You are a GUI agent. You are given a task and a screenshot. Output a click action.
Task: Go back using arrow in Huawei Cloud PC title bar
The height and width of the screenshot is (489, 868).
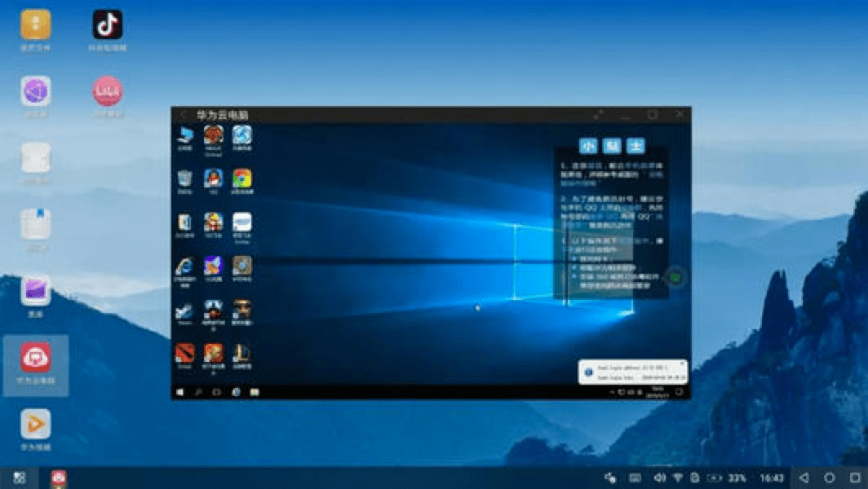click(184, 115)
